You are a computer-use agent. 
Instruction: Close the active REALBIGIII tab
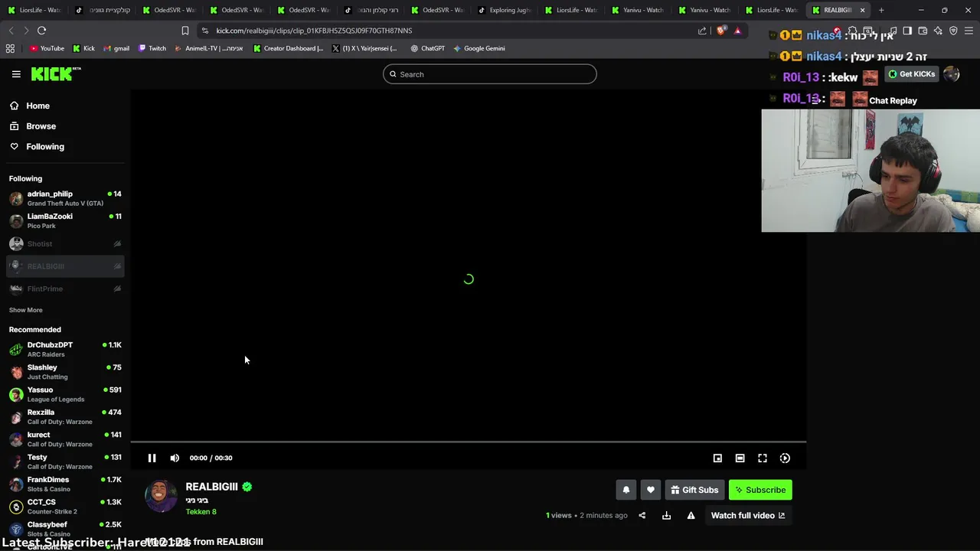coord(862,10)
